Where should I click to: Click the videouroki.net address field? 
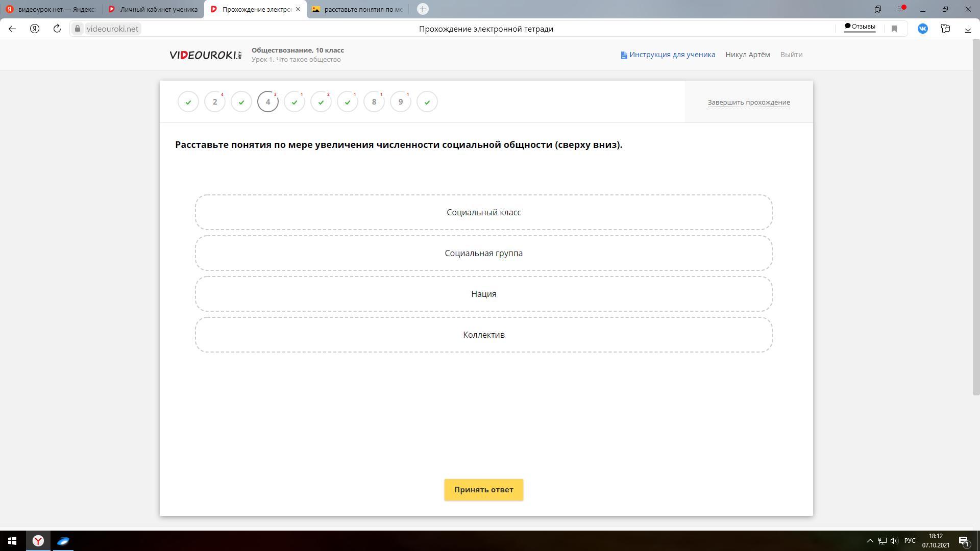(112, 29)
